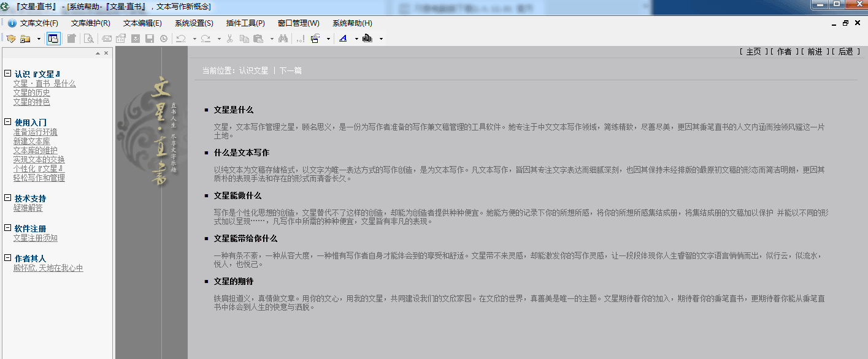Open the 个性化『文星』 sidebar link
The image size is (868, 359).
[39, 168]
